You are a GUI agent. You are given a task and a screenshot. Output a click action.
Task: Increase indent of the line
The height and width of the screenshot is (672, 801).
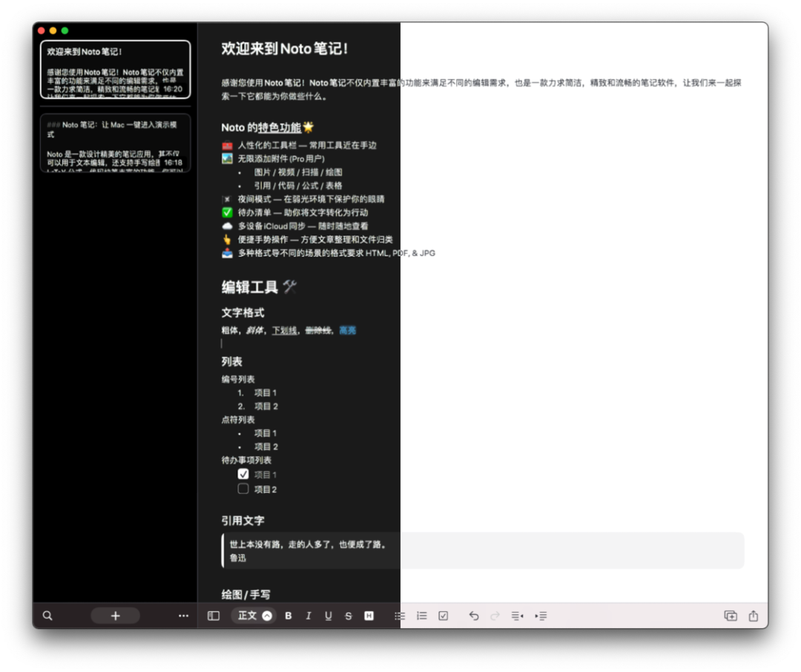click(541, 616)
